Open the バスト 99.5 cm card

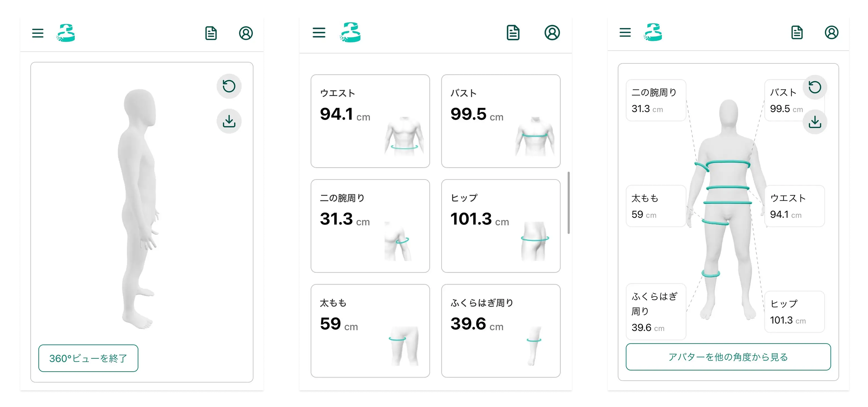(501, 121)
